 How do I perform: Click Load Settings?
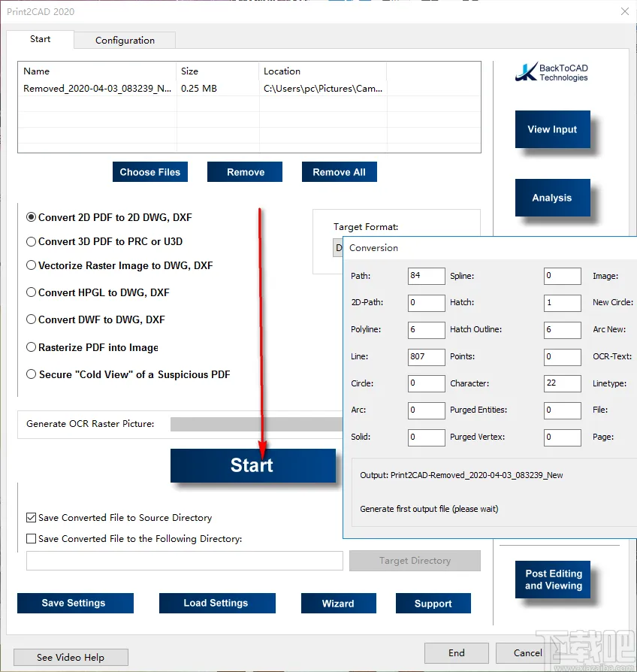point(217,603)
